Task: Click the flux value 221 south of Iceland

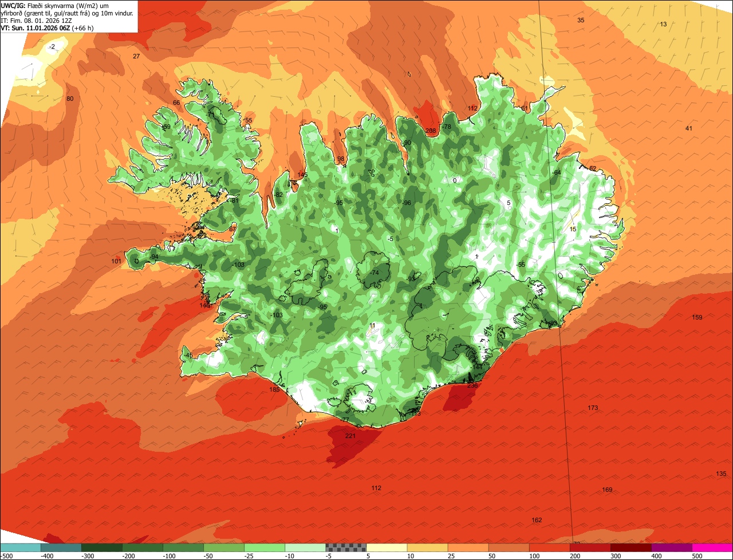Action: pos(350,436)
